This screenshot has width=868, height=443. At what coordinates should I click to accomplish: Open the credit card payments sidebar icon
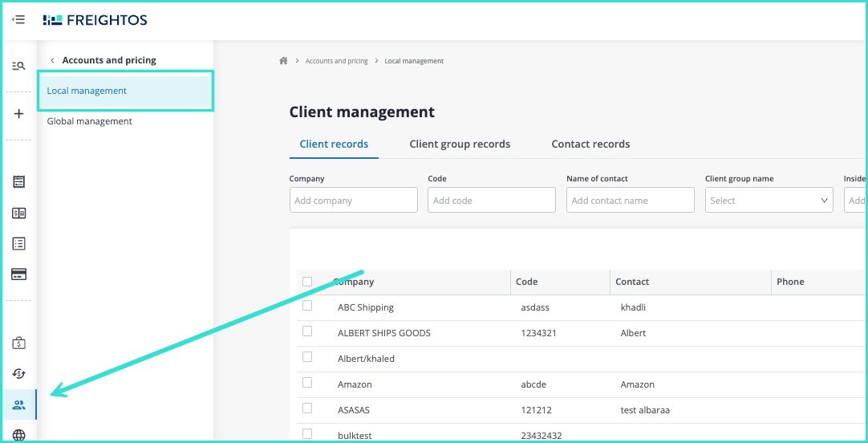click(x=18, y=274)
